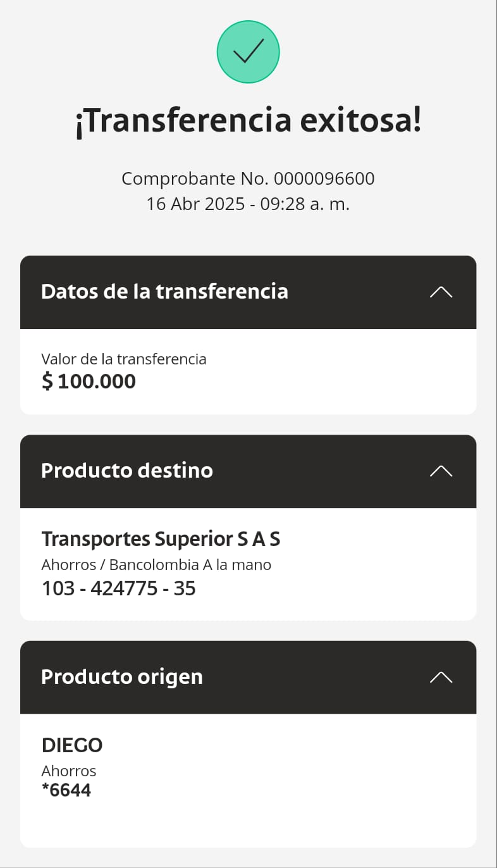
Task: Collapse the Producto destino chevron arrow
Action: click(441, 471)
